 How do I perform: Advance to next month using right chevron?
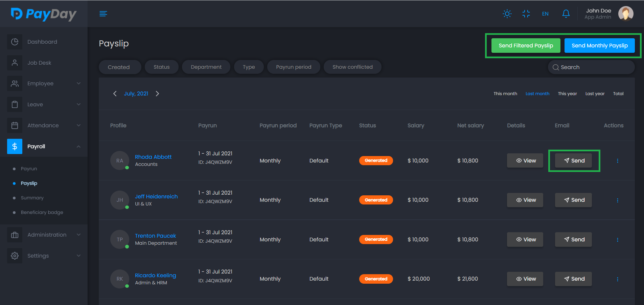tap(157, 93)
